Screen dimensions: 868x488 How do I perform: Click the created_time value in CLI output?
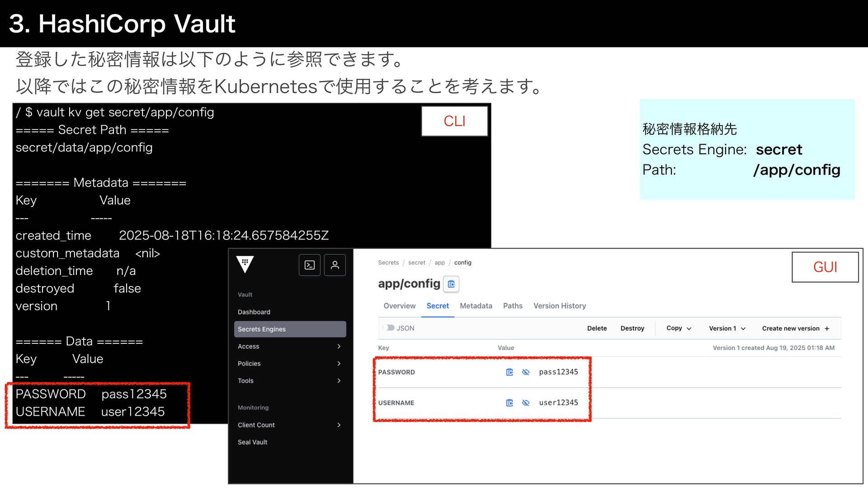pyautogui.click(x=224, y=235)
